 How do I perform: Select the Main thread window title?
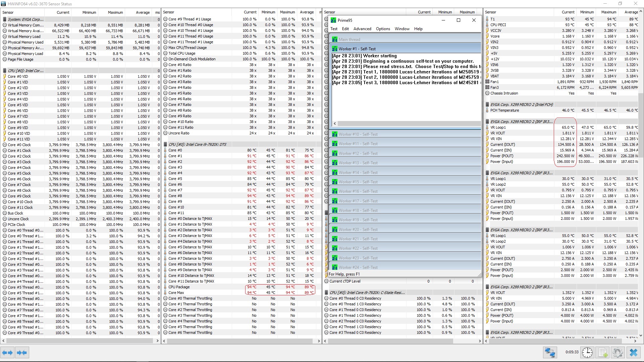pos(349,40)
